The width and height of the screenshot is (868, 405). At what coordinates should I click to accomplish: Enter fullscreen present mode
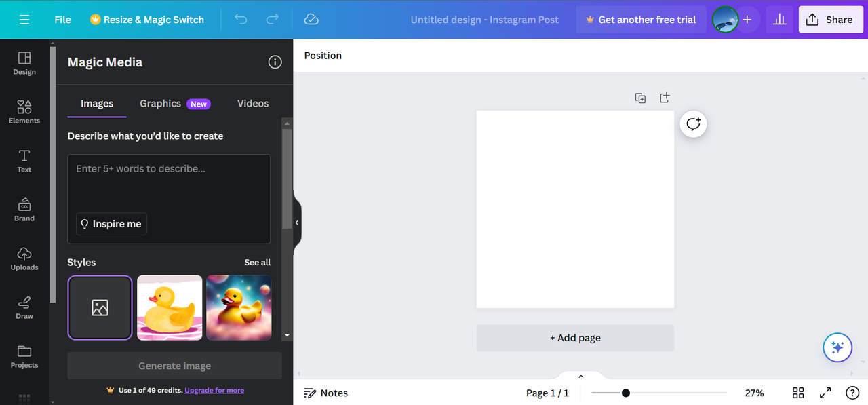coord(825,393)
